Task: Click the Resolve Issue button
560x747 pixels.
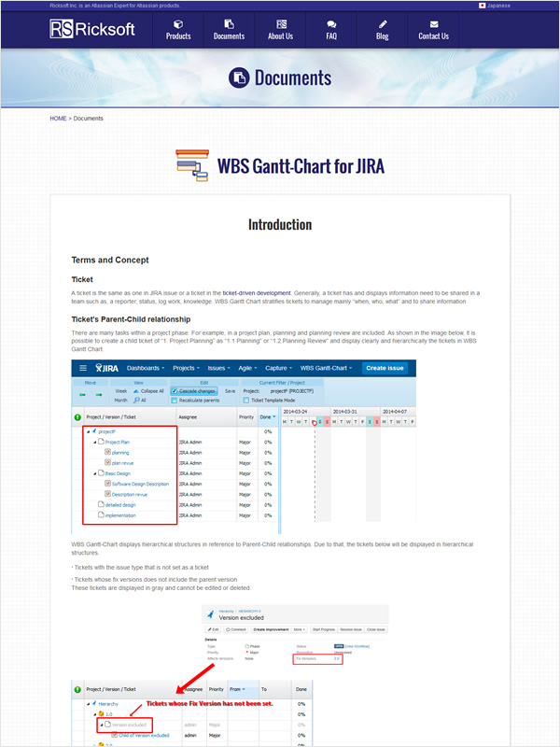Action: [x=351, y=629]
